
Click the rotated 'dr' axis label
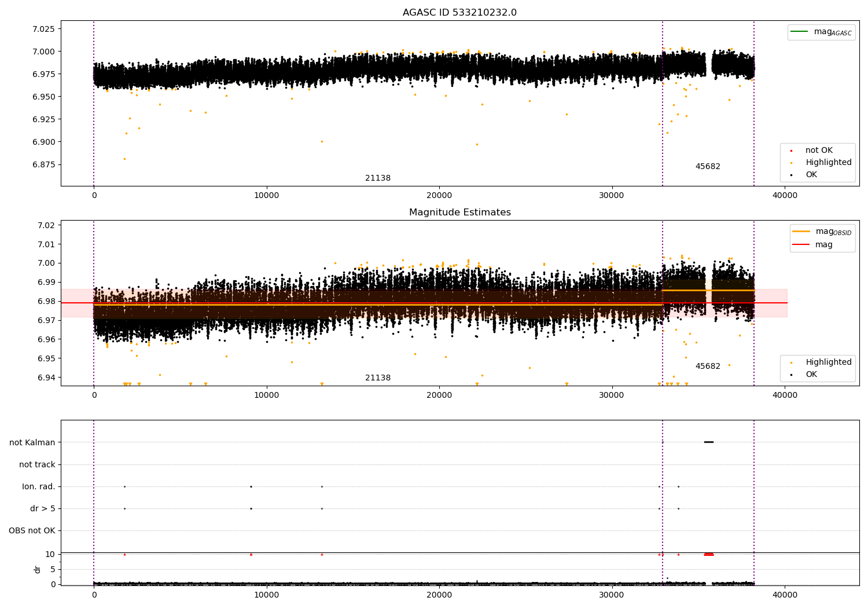[x=38, y=569]
